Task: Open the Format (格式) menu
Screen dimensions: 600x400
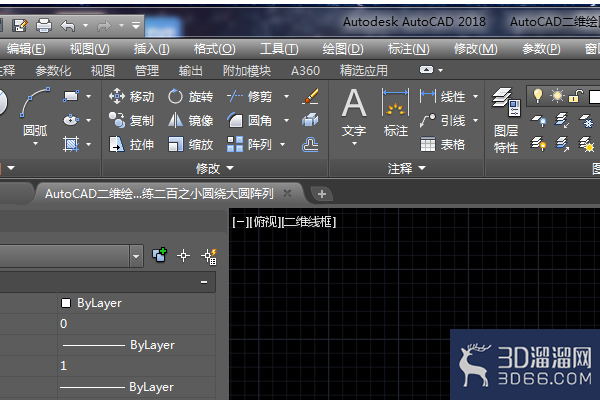Action: (214, 49)
